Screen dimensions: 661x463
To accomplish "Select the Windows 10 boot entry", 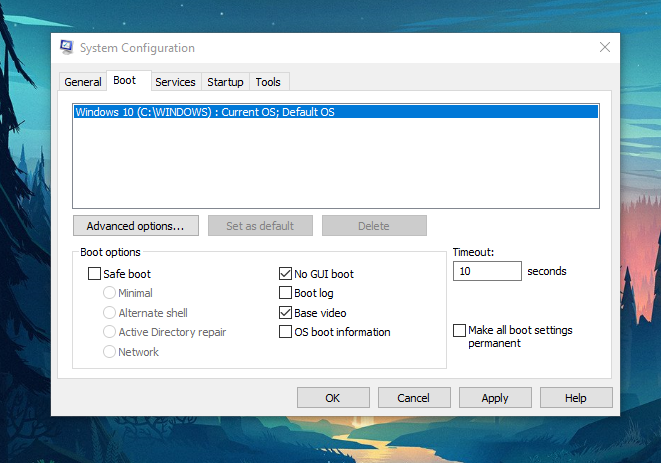I will 336,112.
